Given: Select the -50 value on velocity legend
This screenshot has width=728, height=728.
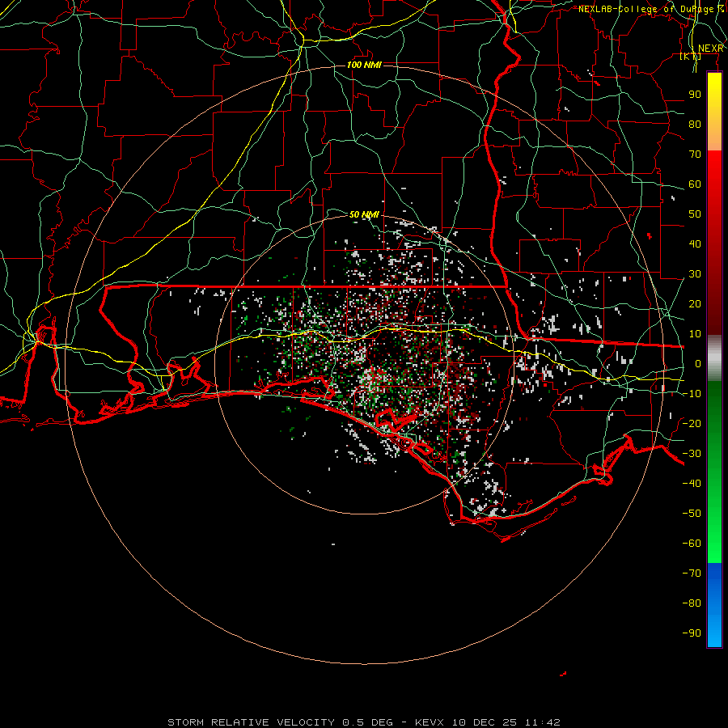Looking at the screenshot, I should tap(692, 514).
